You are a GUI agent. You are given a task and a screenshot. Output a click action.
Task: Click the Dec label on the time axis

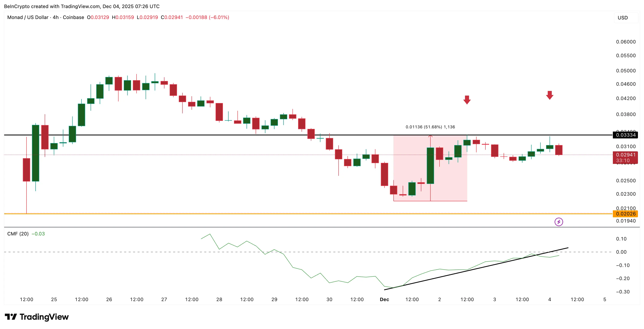click(x=385, y=299)
